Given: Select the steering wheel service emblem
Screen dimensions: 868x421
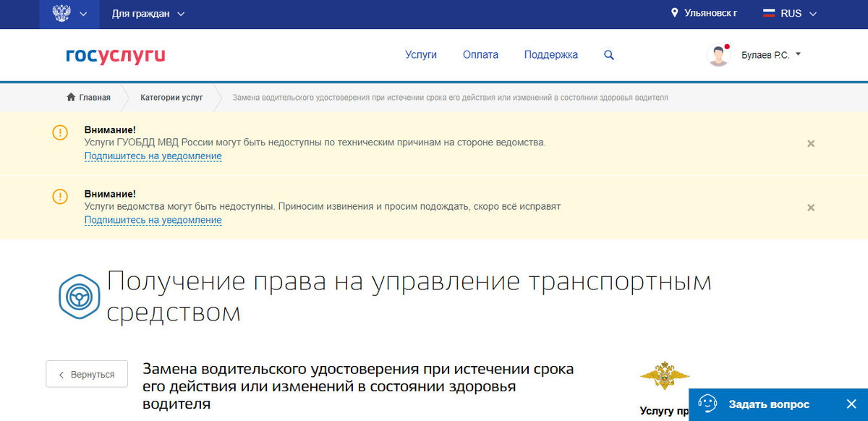Looking at the screenshot, I should [78, 296].
